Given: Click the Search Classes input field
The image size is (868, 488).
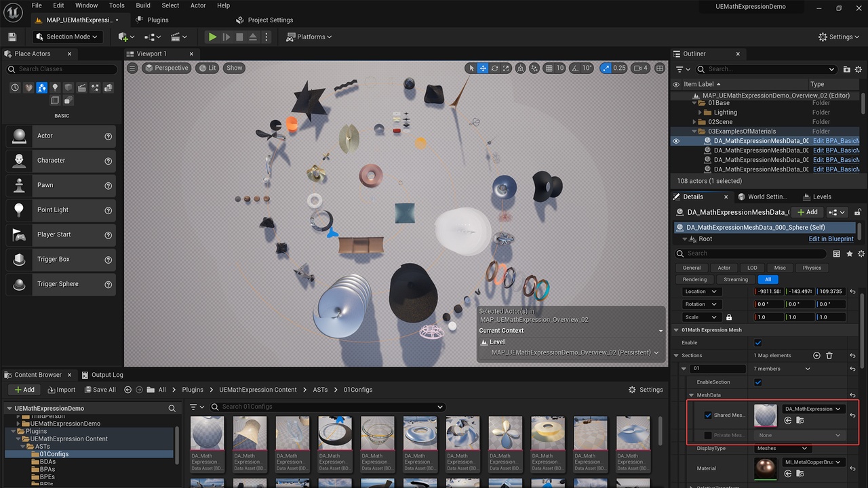Looking at the screenshot, I should (x=62, y=69).
